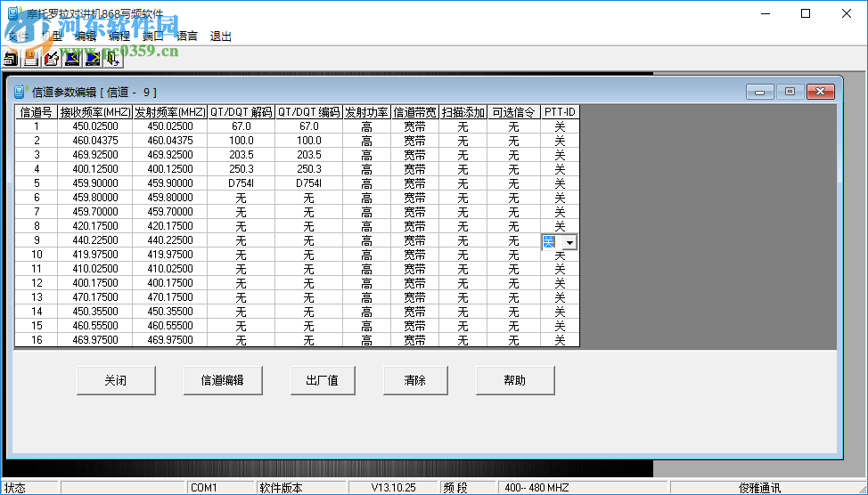Click the 退出 menu item
The height and width of the screenshot is (495, 868).
tap(220, 37)
